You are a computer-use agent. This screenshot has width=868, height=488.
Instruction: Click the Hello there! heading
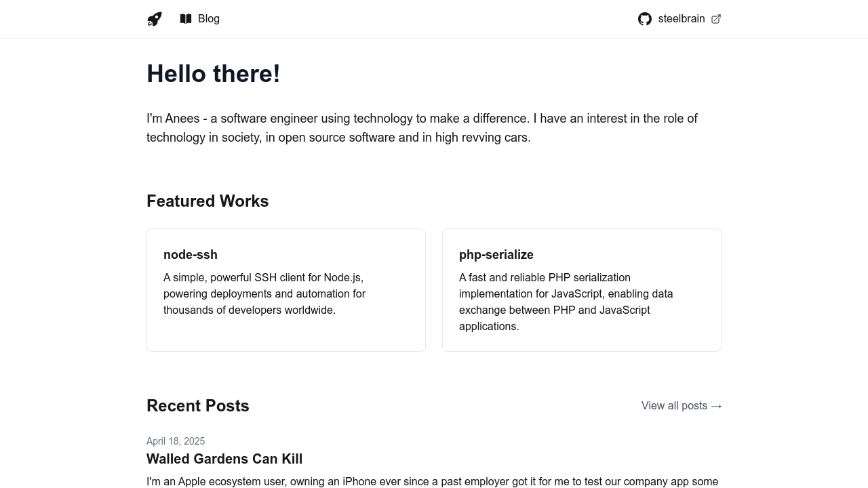pos(214,74)
